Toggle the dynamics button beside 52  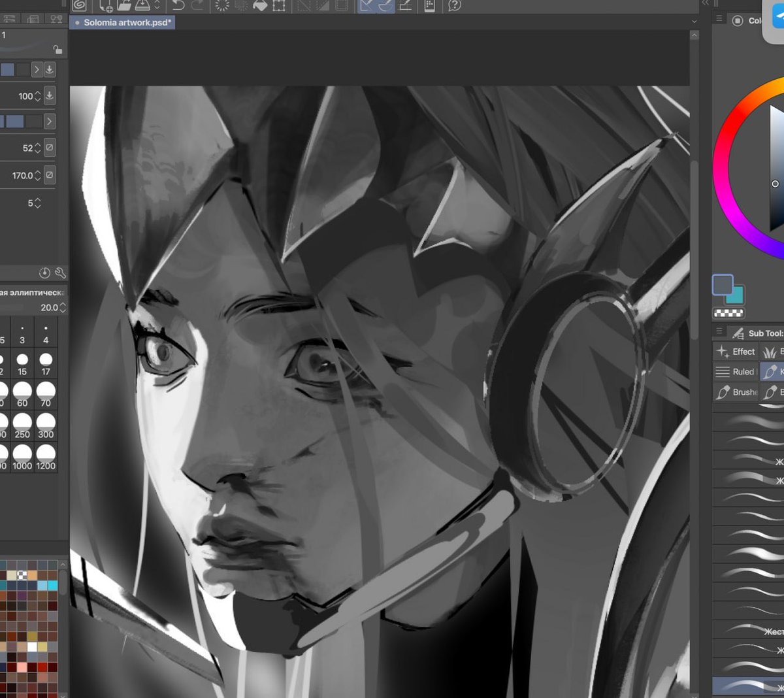pos(50,148)
